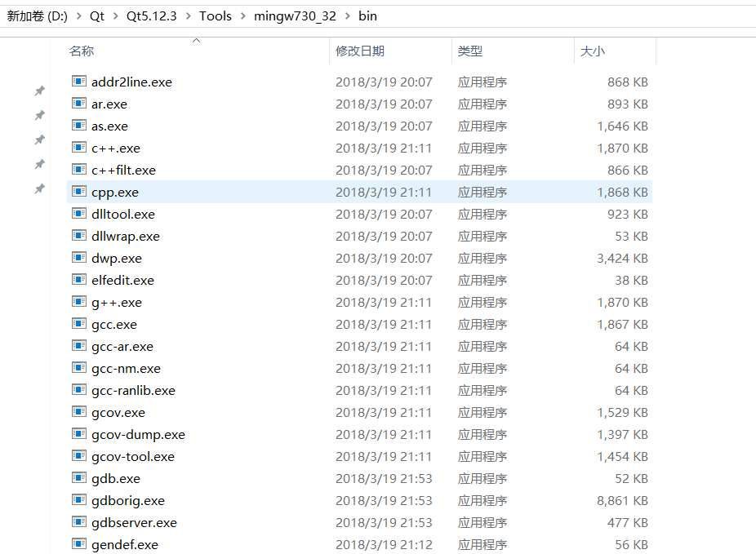Click the elfedit.exe application icon
756x554 pixels.
pos(79,280)
